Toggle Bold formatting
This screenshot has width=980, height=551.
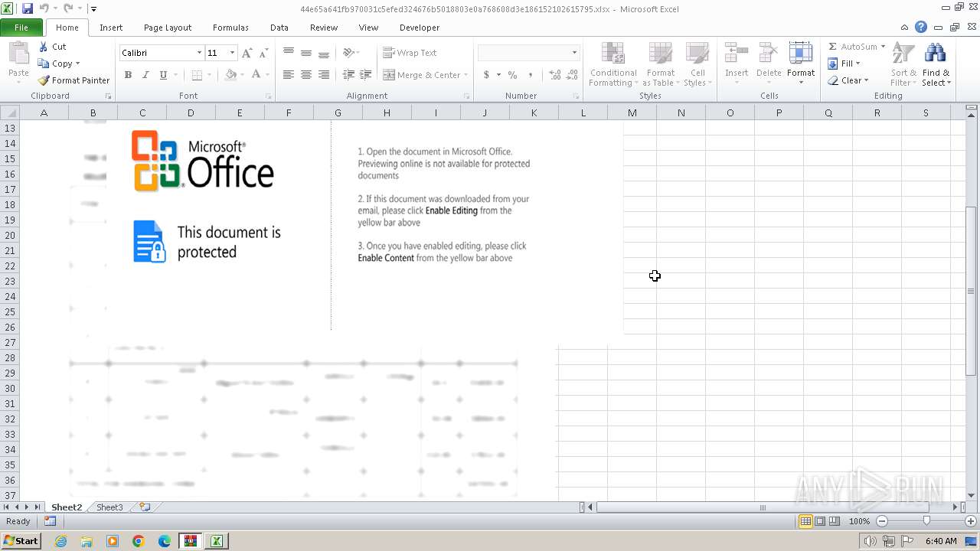pos(128,75)
